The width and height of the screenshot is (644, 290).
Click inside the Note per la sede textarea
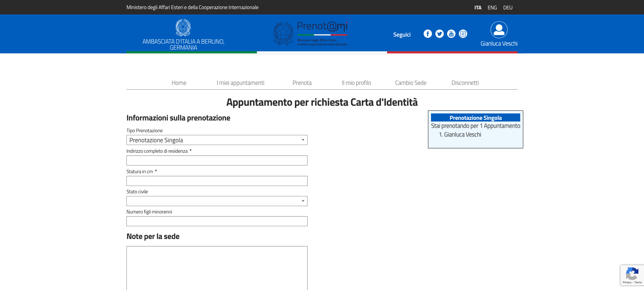point(217,268)
